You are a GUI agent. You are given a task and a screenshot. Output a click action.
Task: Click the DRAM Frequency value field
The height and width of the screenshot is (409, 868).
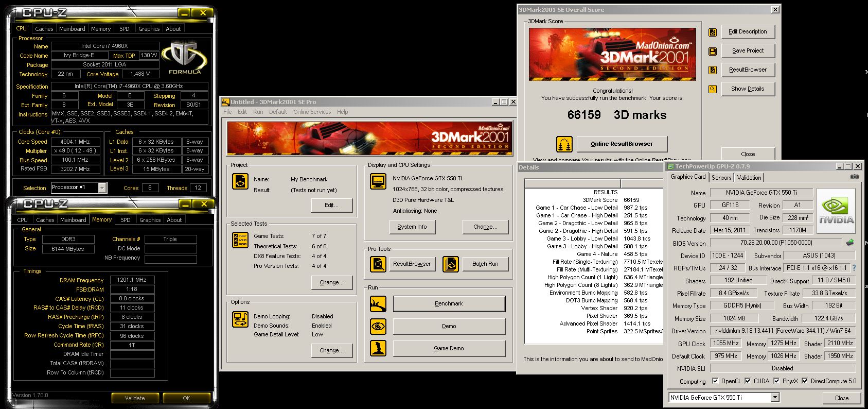(x=132, y=280)
